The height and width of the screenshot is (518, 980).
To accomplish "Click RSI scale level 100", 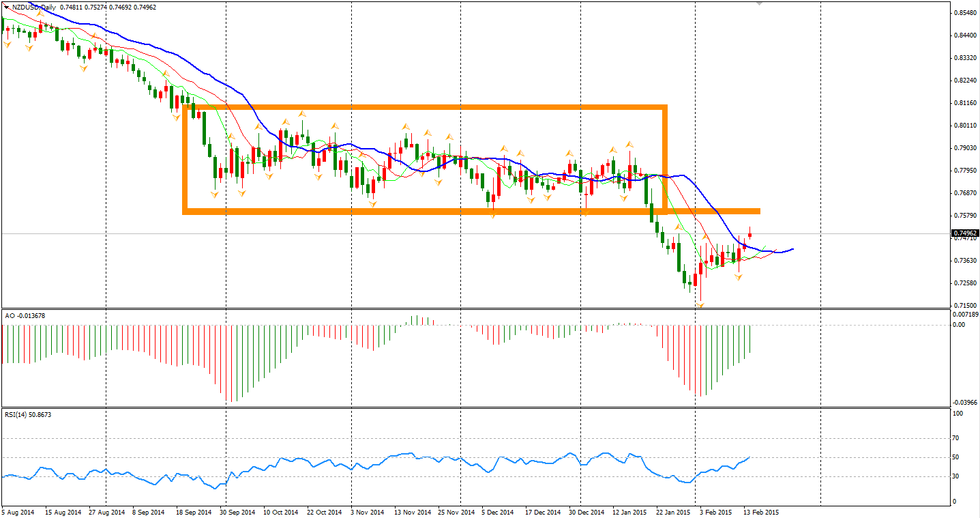I will (x=957, y=414).
